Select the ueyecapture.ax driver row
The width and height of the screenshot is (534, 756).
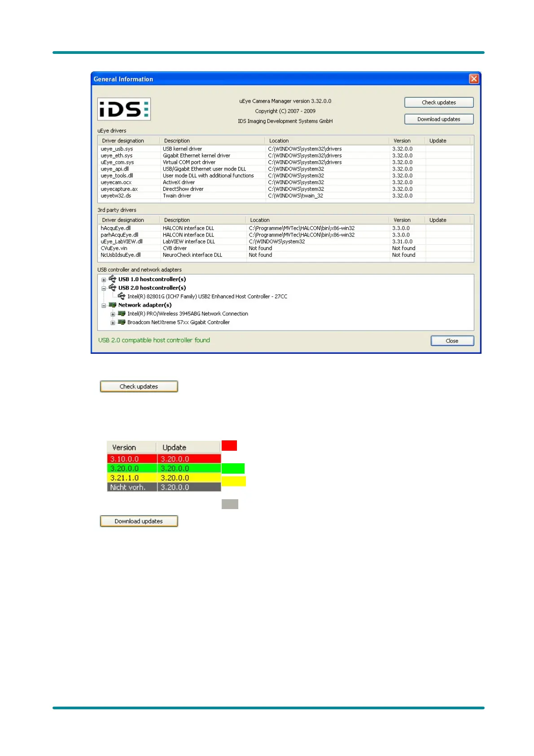285,189
